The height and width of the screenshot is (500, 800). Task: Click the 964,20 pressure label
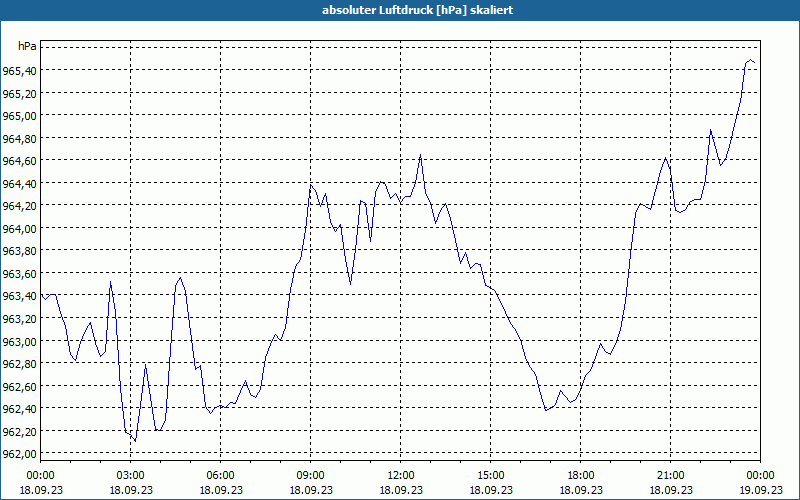click(19, 206)
